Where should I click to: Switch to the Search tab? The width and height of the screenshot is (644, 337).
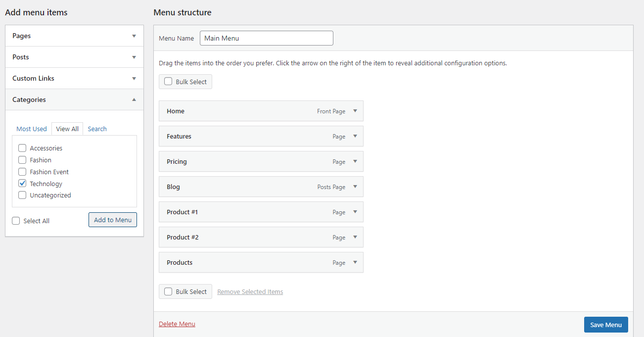(97, 129)
